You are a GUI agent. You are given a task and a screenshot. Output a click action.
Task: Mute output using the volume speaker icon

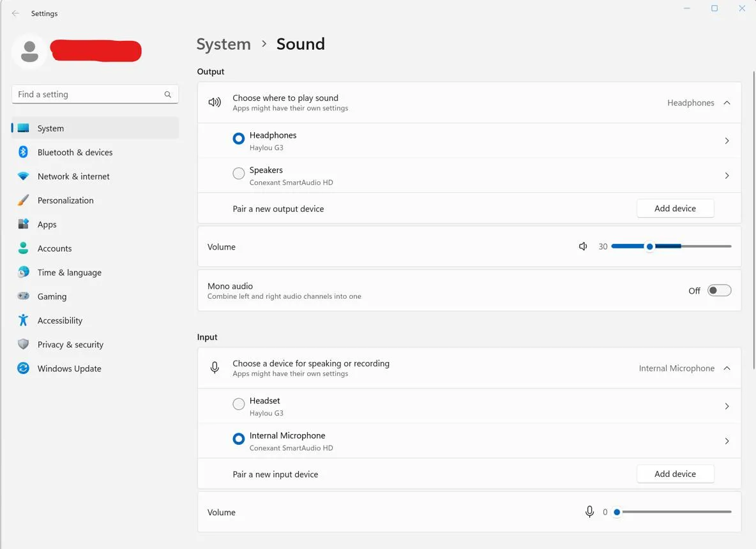(583, 246)
